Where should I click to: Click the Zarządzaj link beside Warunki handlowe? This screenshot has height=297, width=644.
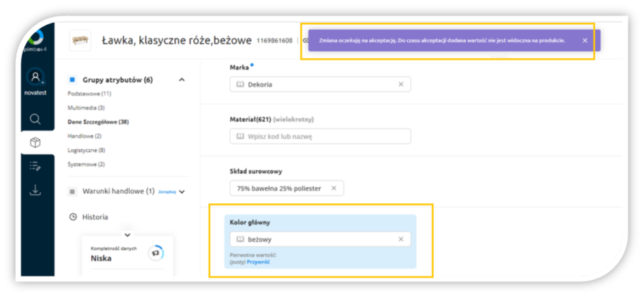167,191
